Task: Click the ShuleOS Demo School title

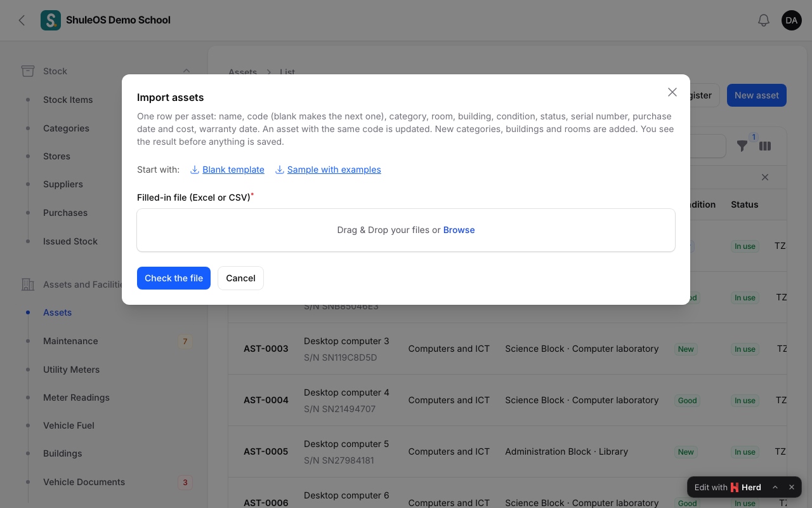Action: point(118,20)
